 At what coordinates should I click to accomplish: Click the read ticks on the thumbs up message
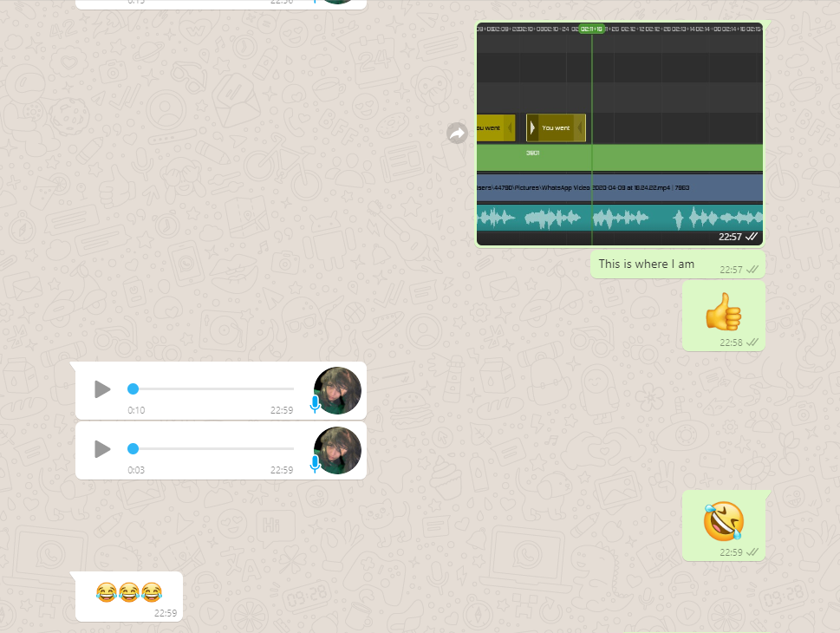(752, 343)
